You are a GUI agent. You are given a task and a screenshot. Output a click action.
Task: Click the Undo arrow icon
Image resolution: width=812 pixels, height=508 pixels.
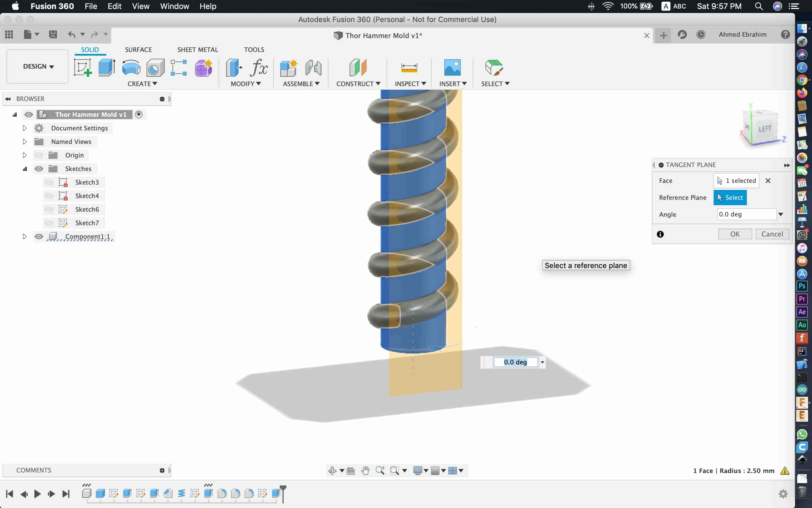click(x=71, y=34)
